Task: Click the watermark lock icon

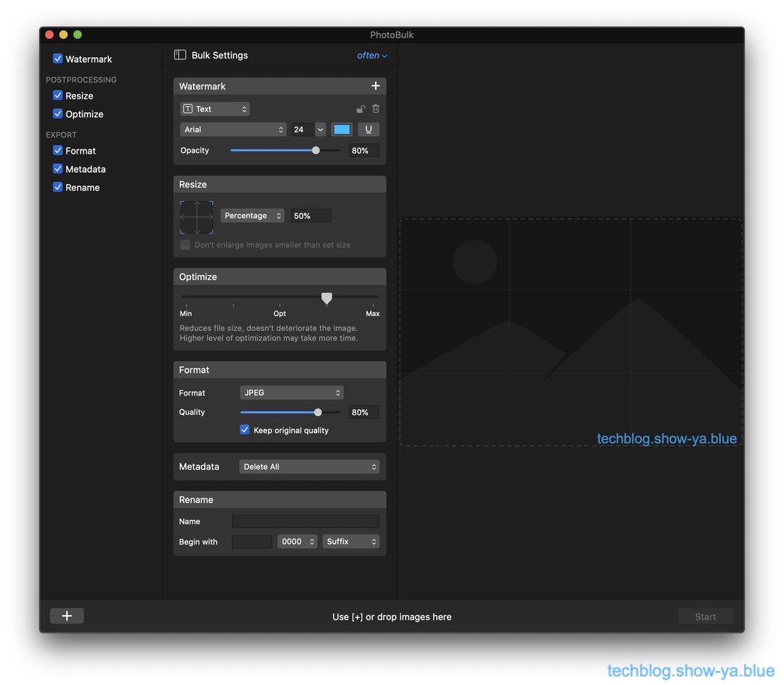Action: [x=360, y=109]
